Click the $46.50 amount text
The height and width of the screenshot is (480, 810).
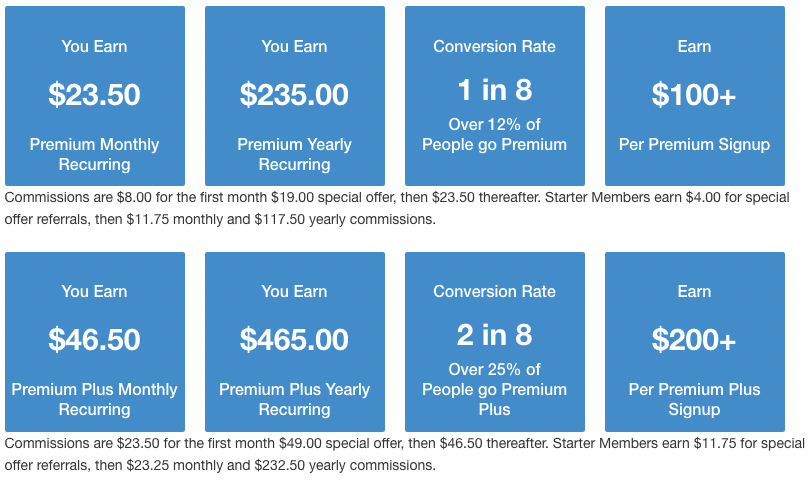pyautogui.click(x=95, y=339)
